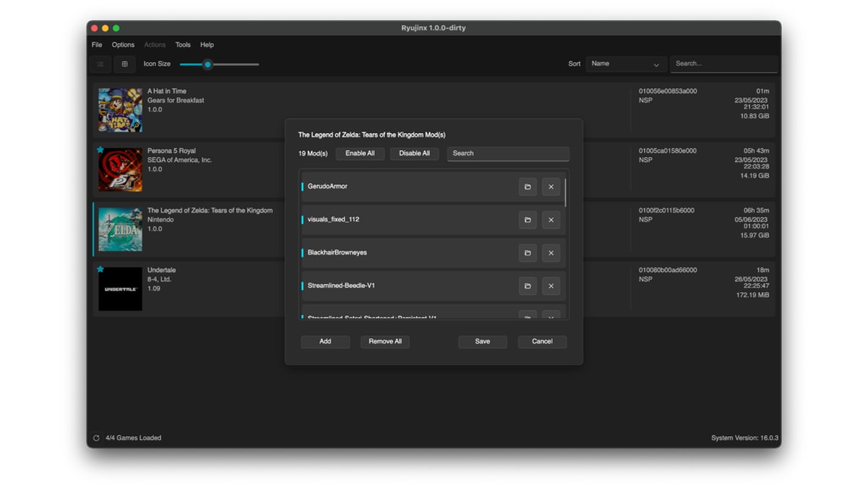Toggle the BlackhairBrowneyes mod enabled state
This screenshot has height=488, width=868.
tap(302, 253)
